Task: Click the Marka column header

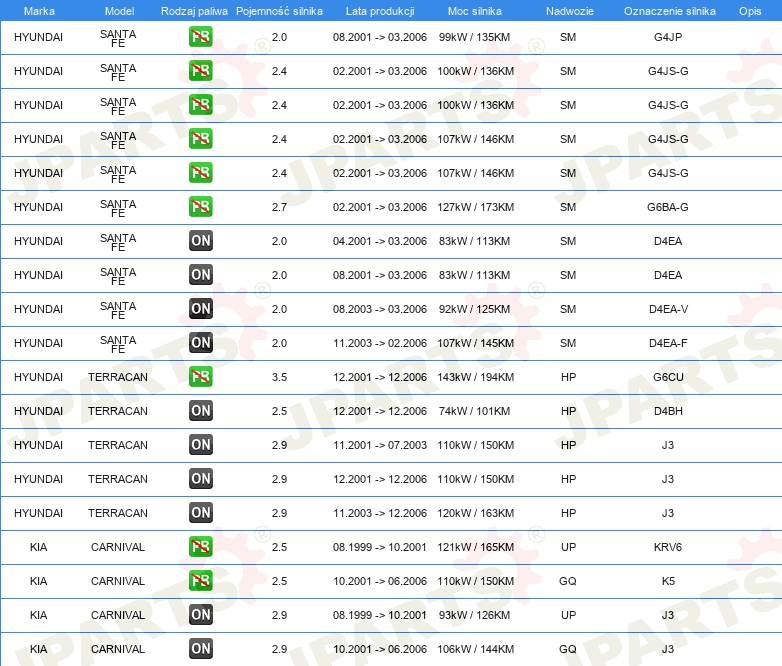Action: (x=39, y=11)
